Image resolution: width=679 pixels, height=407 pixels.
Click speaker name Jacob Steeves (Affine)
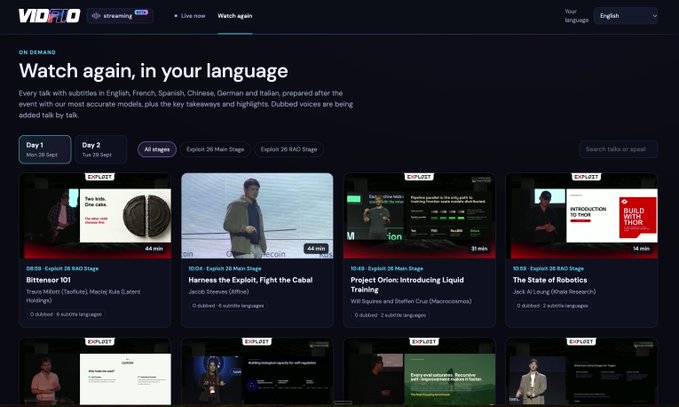tap(219, 292)
